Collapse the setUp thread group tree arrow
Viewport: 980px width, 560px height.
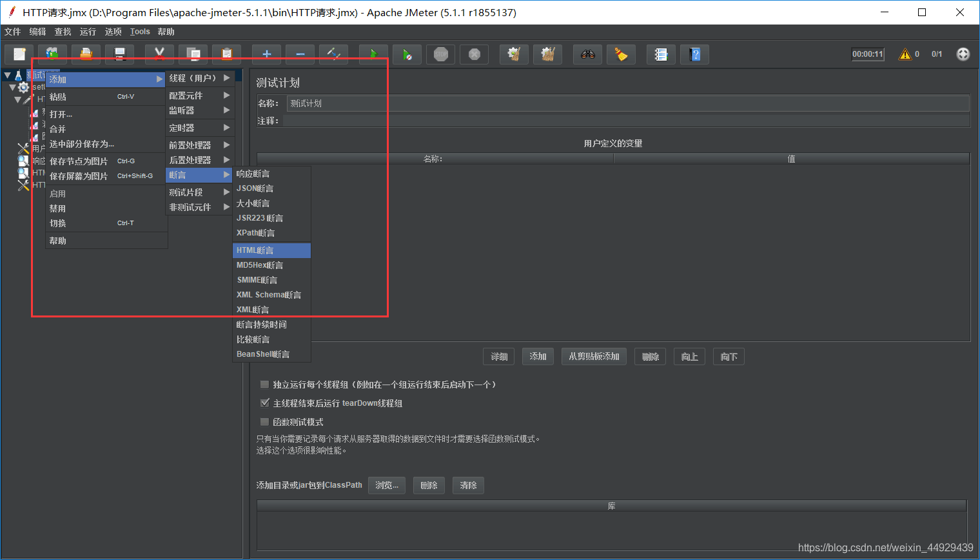12,87
